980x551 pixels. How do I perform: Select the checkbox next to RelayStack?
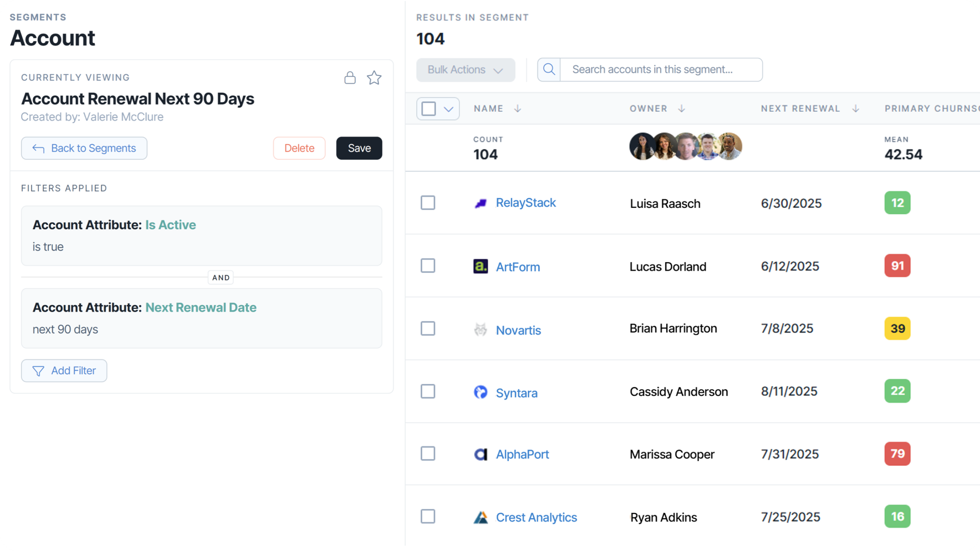428,203
